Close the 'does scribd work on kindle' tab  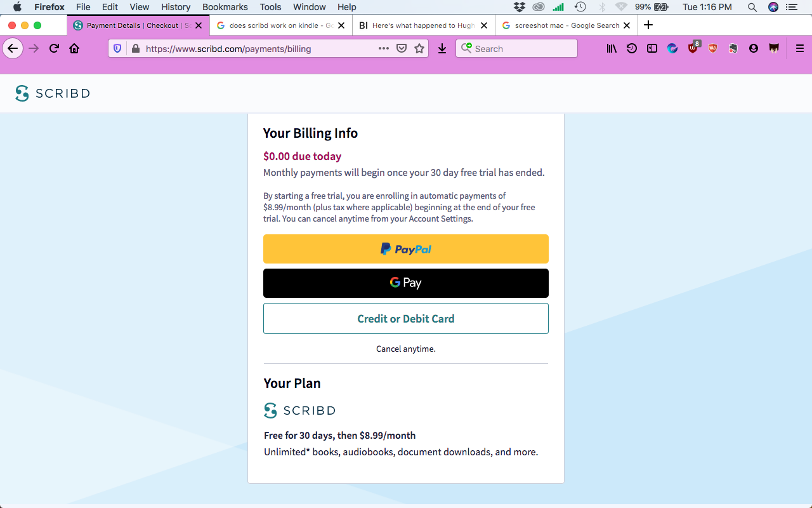341,25
